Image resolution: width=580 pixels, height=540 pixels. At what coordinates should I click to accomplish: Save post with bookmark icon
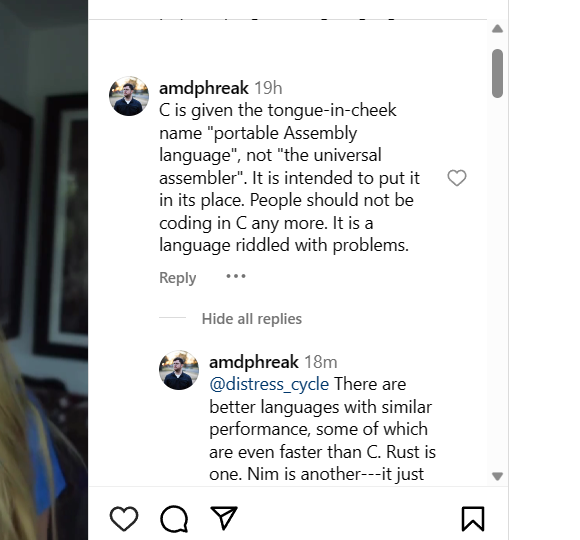[x=473, y=519]
